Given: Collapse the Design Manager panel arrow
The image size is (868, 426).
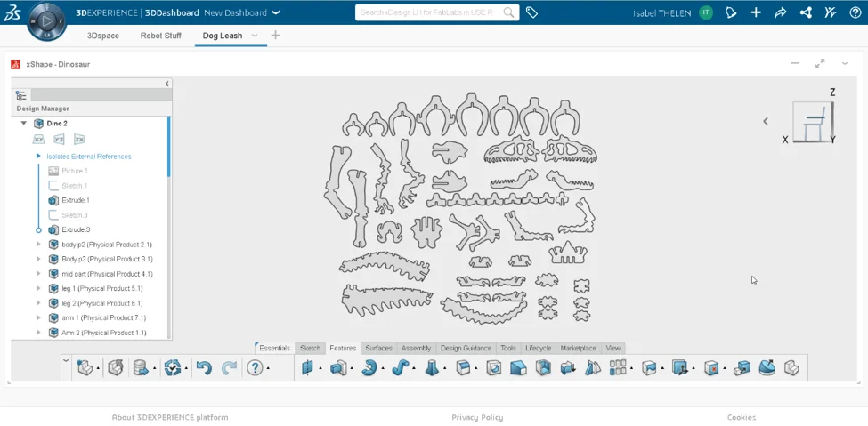Looking at the screenshot, I should [x=167, y=84].
